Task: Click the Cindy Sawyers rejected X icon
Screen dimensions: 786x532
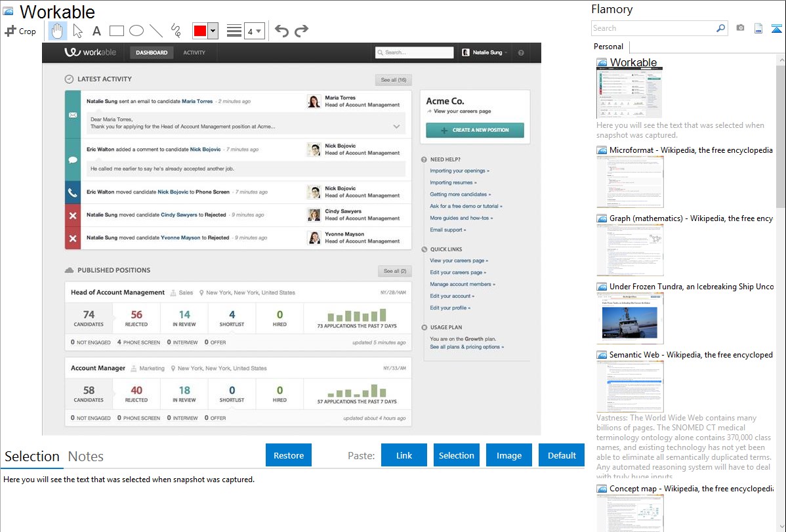Action: pos(73,216)
